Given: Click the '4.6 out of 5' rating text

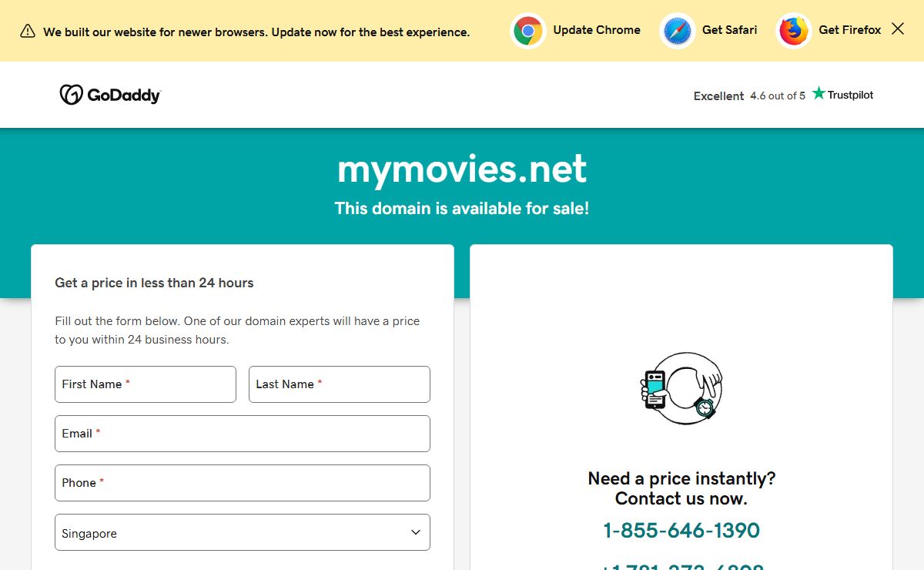Looking at the screenshot, I should pos(778,96).
